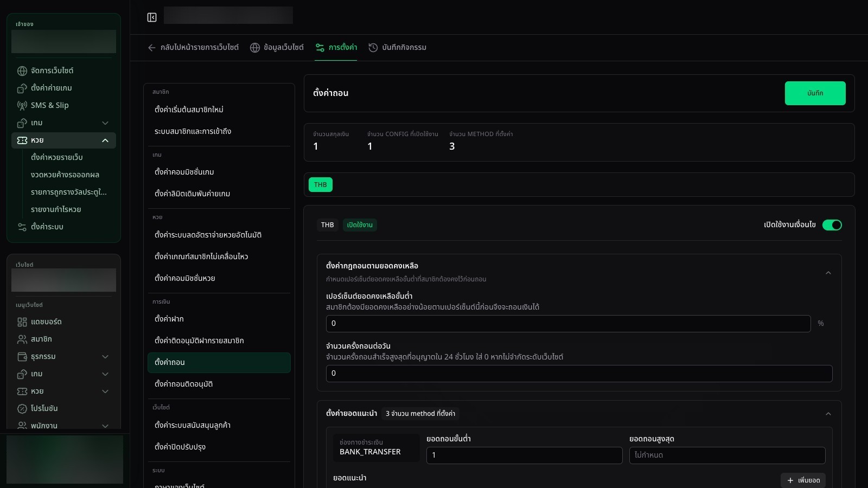Click the globe icon next to จัดการเว็บไซต์
The height and width of the screenshot is (488, 868).
[22, 71]
